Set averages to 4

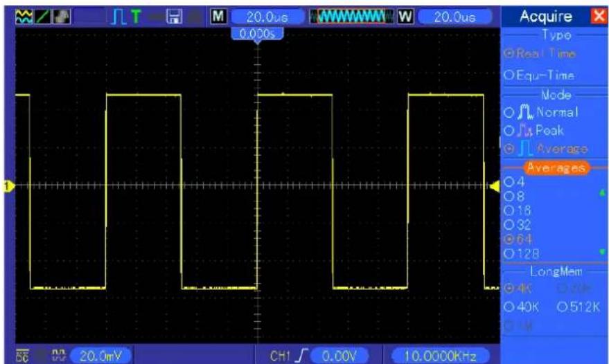pos(514,181)
